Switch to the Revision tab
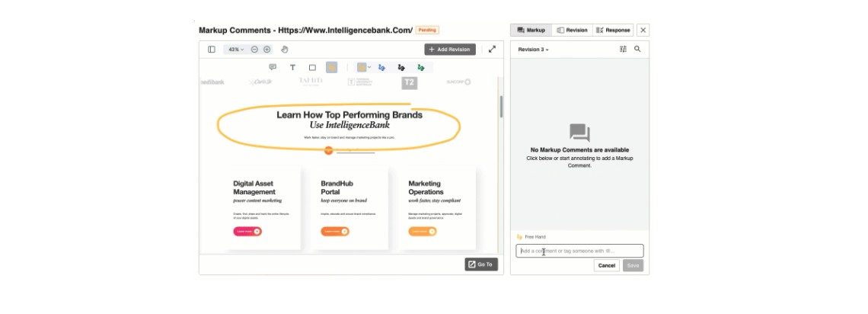Screen dimensions: 868x314 click(x=572, y=30)
